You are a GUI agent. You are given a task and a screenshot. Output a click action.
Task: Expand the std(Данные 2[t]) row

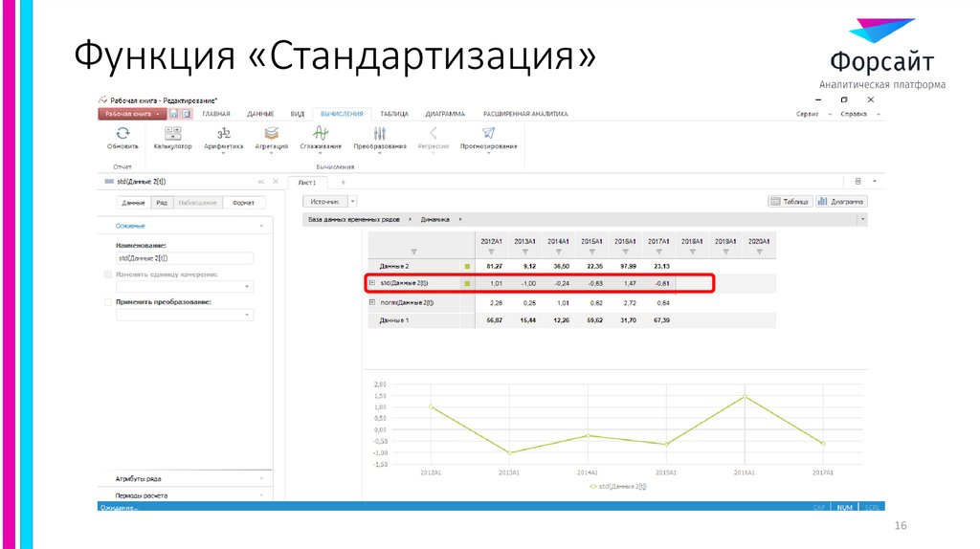click(x=372, y=283)
